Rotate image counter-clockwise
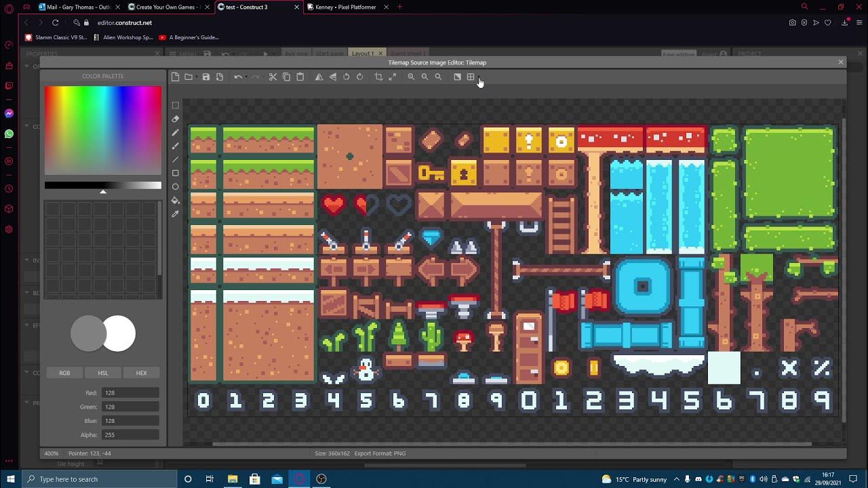This screenshot has height=488, width=868. [346, 77]
